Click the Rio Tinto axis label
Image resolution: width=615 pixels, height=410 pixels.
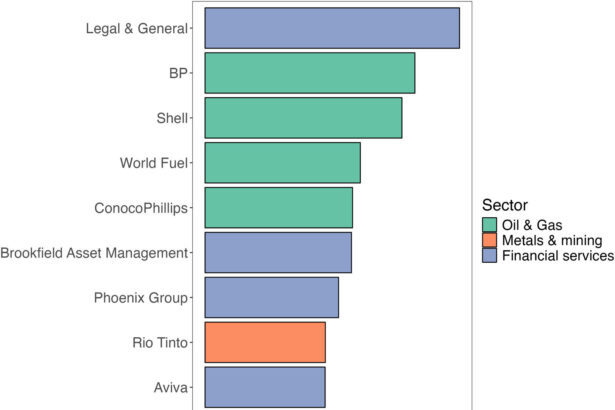pyautogui.click(x=160, y=342)
